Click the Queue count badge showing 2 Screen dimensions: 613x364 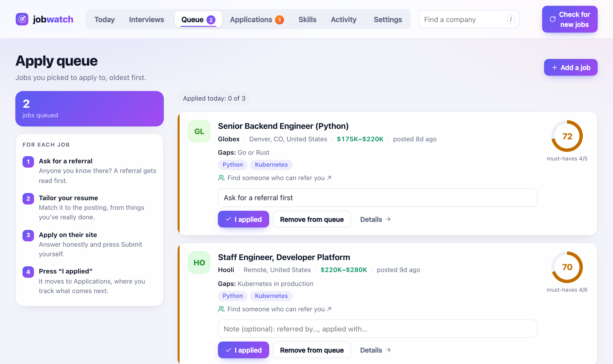[211, 20]
